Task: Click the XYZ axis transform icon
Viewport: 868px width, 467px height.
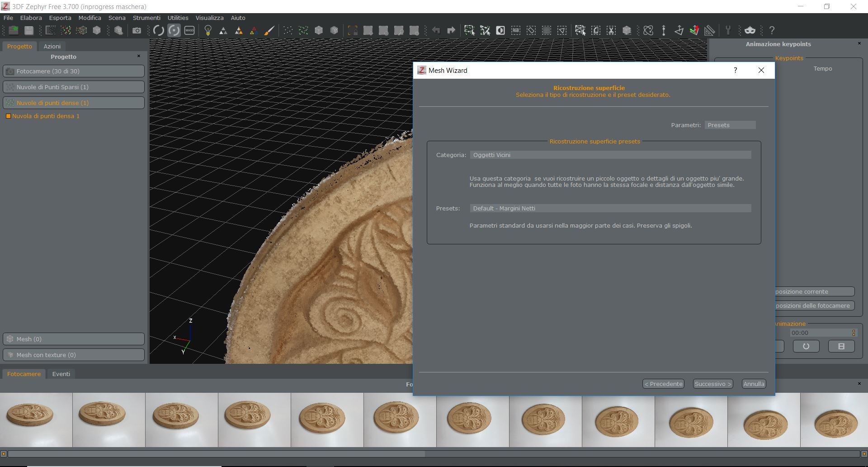Action: (x=694, y=30)
